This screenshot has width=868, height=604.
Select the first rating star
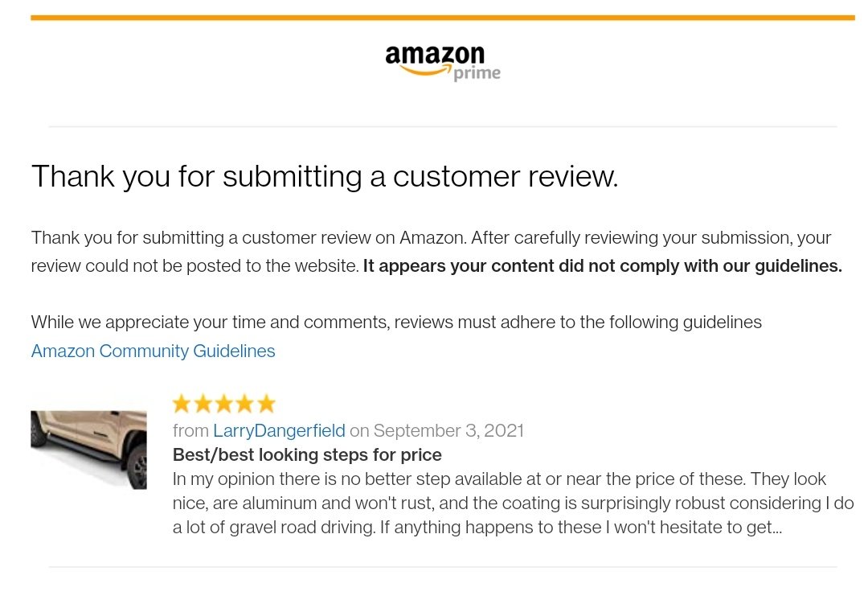click(182, 404)
